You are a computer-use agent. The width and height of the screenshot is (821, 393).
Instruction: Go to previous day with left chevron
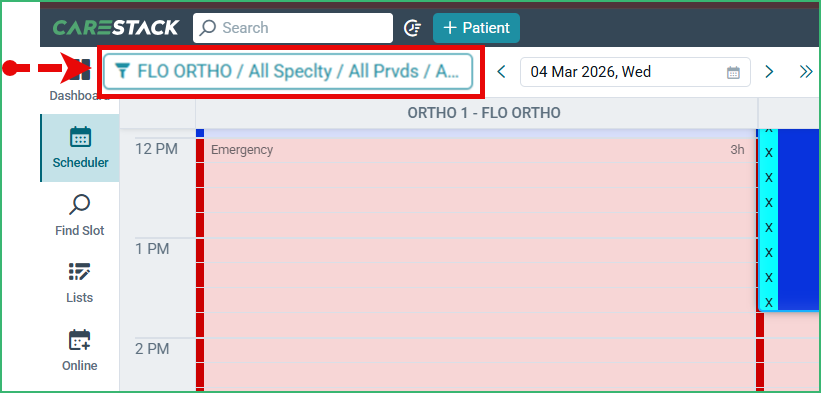click(x=501, y=72)
